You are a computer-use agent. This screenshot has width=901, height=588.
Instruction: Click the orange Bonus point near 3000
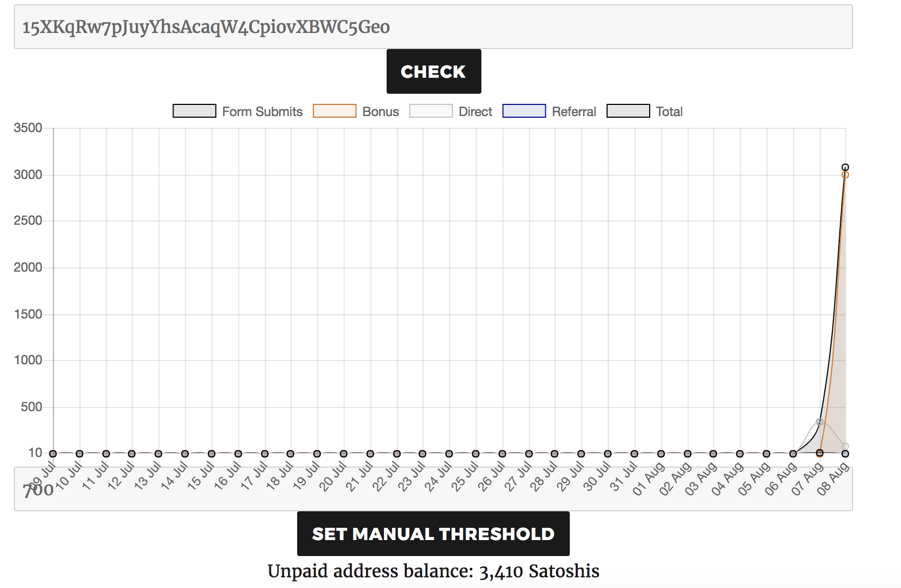click(x=845, y=175)
